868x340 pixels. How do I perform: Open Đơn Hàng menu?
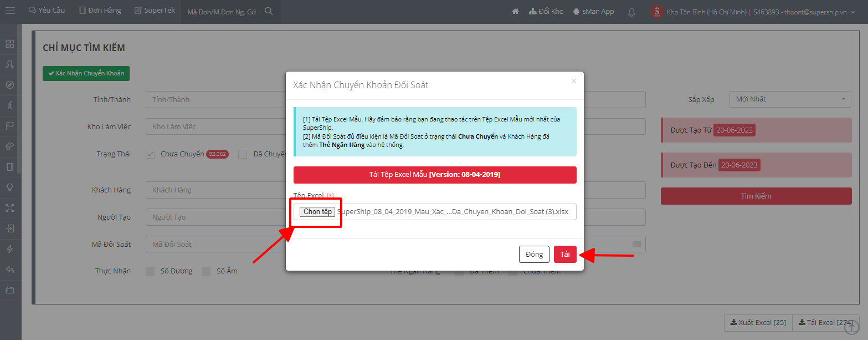coord(100,11)
